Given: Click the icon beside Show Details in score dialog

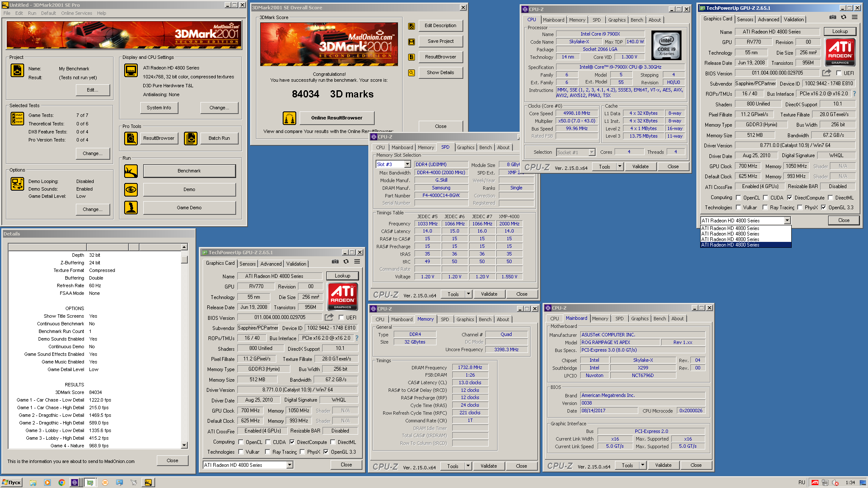Looking at the screenshot, I should coord(411,73).
